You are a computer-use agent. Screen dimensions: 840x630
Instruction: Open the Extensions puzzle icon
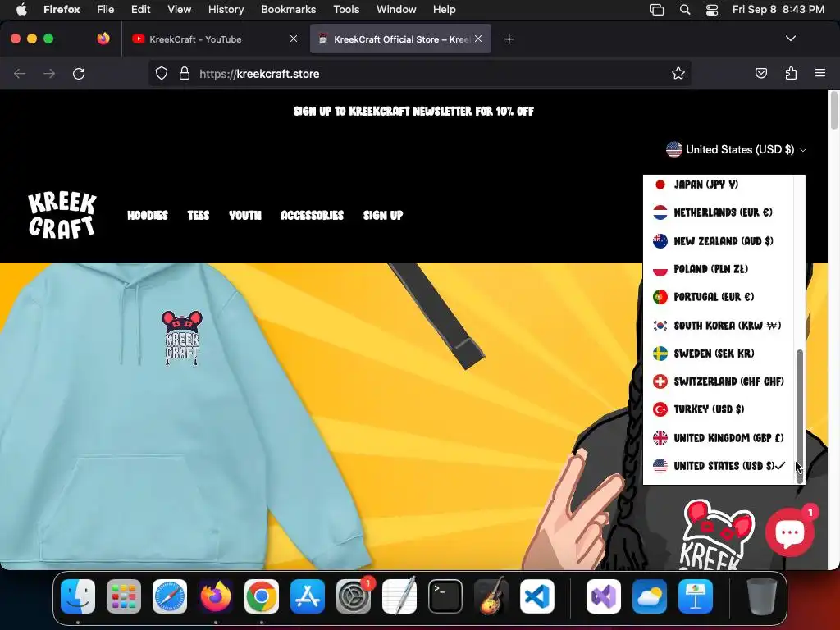tap(791, 73)
